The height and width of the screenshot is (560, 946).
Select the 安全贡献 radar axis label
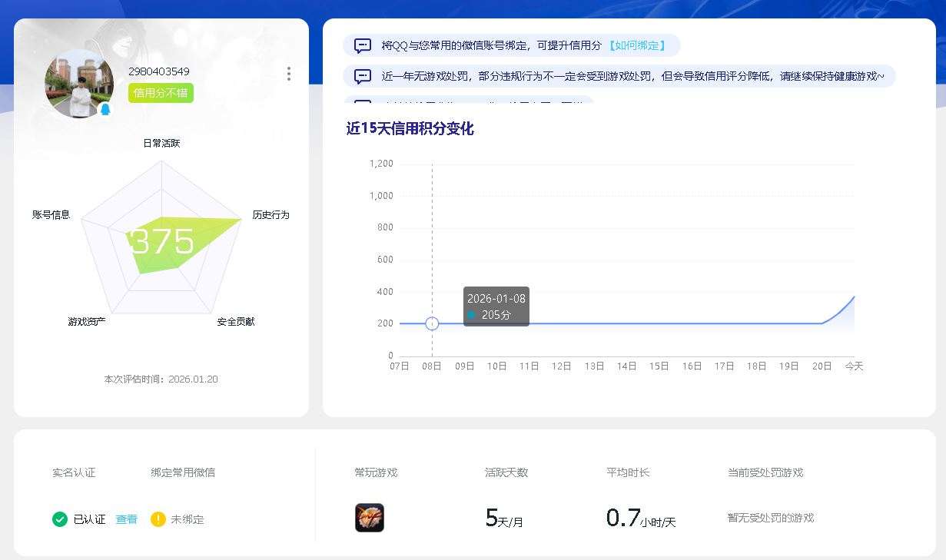[x=236, y=322]
